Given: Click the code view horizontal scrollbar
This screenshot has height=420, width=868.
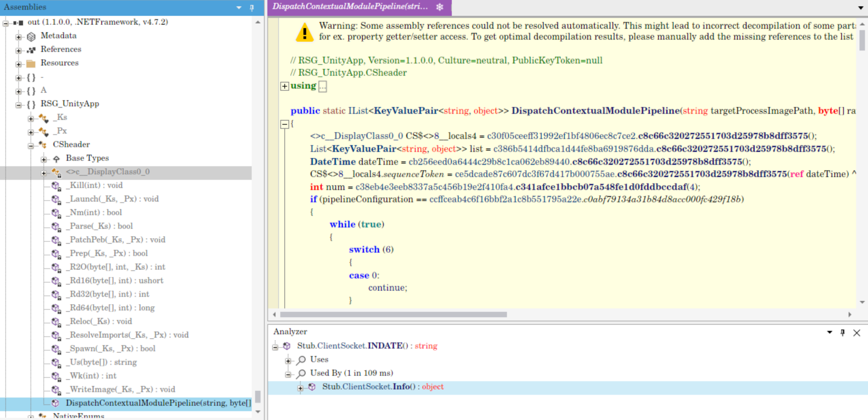Looking at the screenshot, I should (393, 315).
